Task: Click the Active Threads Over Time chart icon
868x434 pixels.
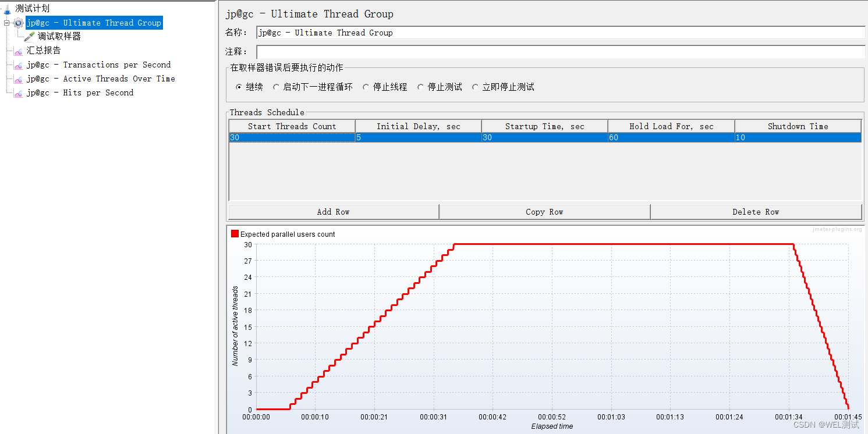Action: click(x=18, y=79)
